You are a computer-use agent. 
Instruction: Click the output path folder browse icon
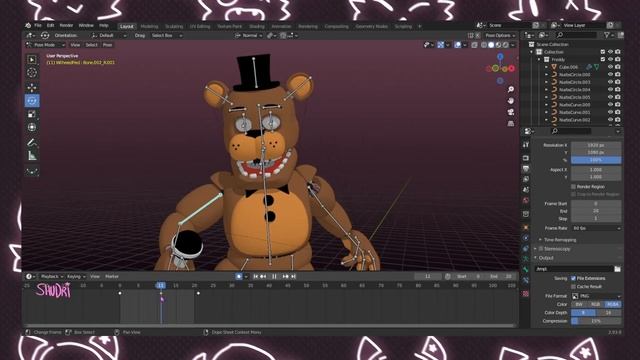[x=617, y=269]
